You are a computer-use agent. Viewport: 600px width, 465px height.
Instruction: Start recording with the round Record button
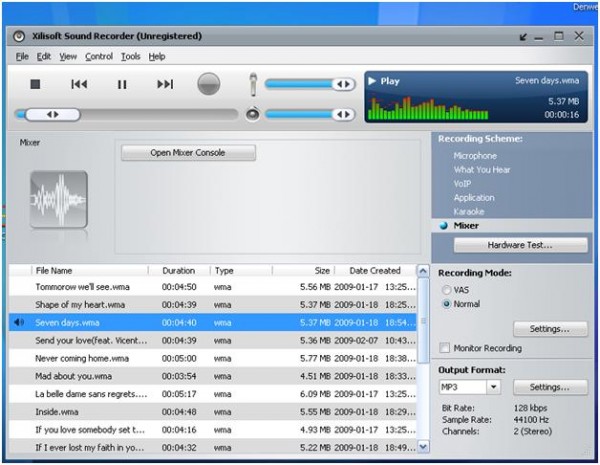[209, 84]
